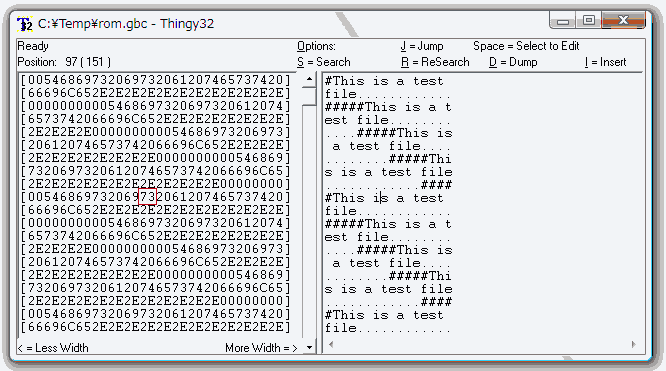Viewport: 666px width, 371px height.
Task: Click the J = Jump option
Action: coord(422,46)
